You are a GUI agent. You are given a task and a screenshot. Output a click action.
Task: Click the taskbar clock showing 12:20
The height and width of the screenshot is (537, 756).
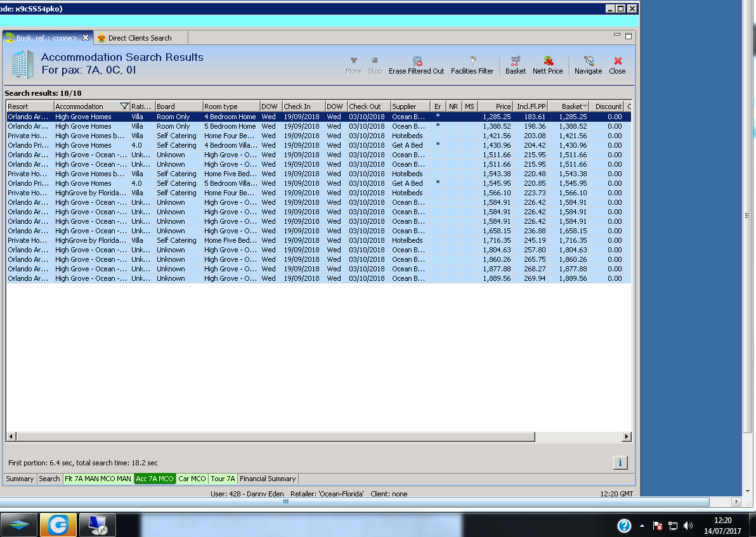point(722,526)
